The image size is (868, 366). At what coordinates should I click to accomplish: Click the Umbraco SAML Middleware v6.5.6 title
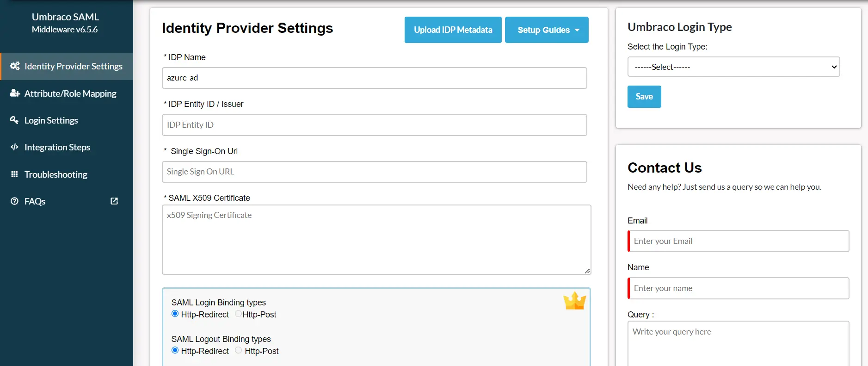click(65, 23)
